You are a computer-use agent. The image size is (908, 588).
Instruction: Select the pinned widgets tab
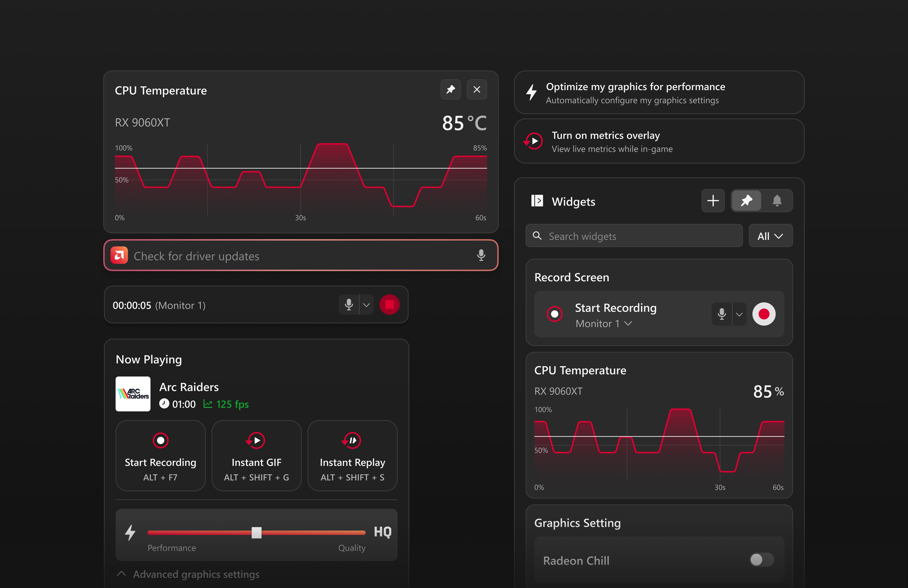pyautogui.click(x=746, y=201)
